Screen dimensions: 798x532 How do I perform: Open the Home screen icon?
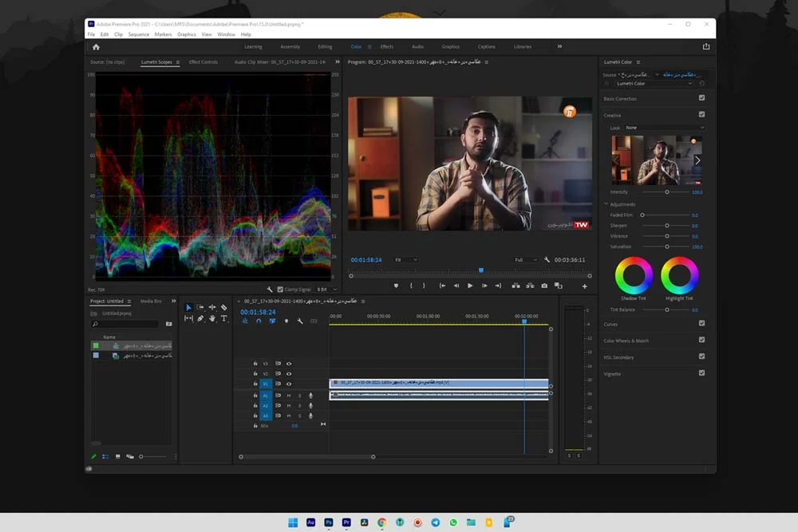point(97,47)
